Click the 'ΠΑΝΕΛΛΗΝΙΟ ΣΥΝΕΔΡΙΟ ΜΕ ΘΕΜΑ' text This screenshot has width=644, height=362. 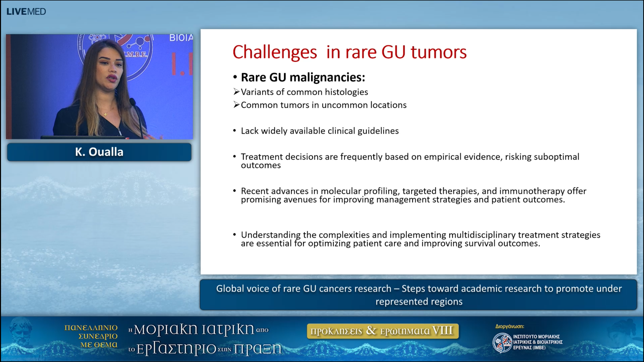click(91, 336)
